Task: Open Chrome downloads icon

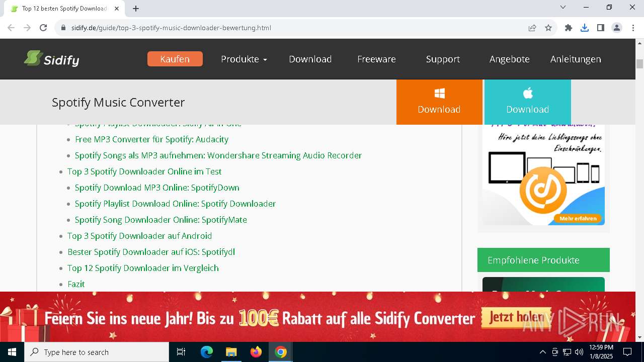Action: (x=585, y=28)
